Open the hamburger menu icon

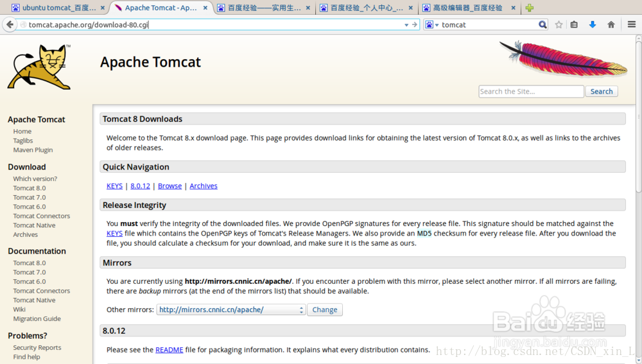[632, 24]
